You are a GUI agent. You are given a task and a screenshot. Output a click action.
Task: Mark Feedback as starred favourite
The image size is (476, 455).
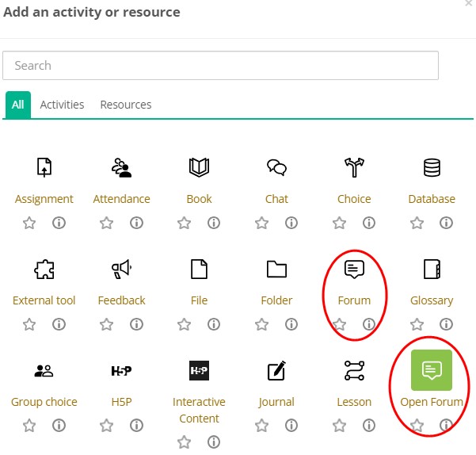click(107, 324)
